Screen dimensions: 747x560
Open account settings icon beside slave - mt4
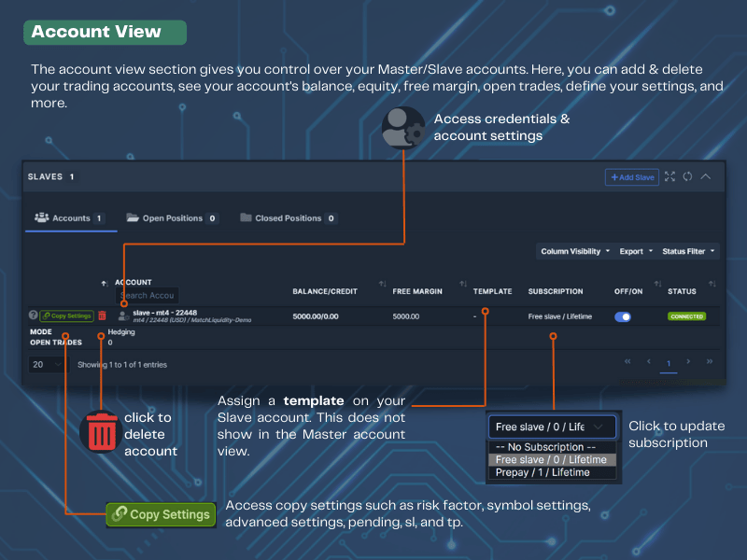pyautogui.click(x=123, y=316)
